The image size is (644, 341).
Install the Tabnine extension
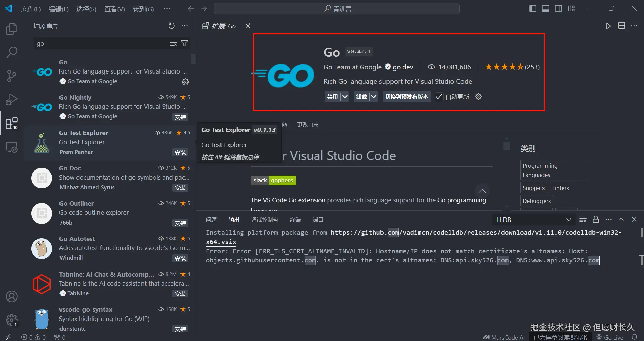(x=180, y=294)
